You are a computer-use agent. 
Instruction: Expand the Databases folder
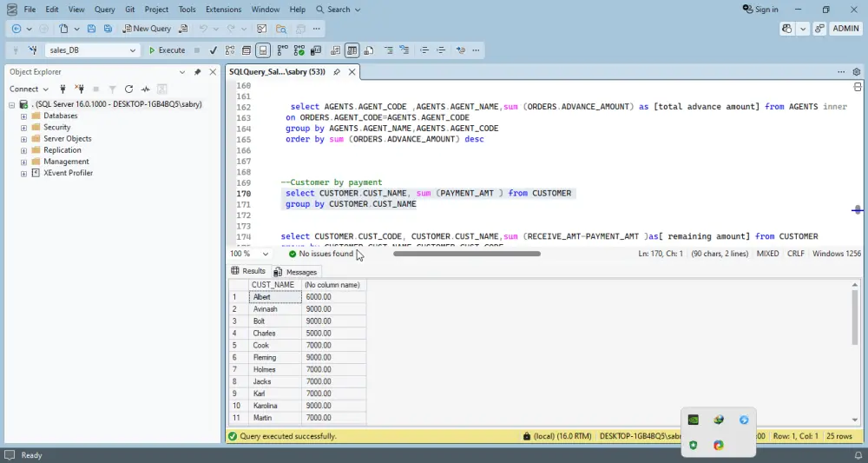(23, 116)
